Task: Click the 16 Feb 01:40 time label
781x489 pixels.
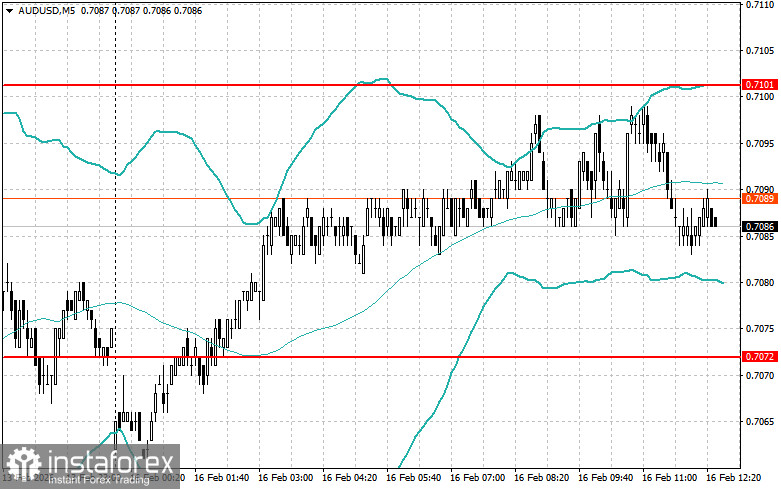Action: 222,478
